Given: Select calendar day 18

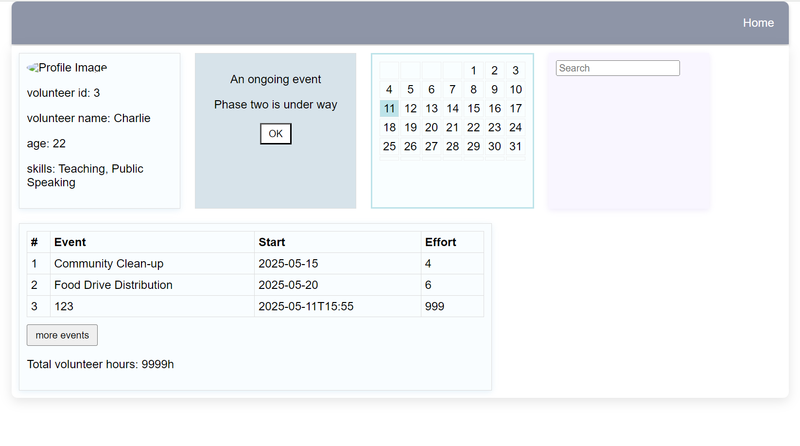Looking at the screenshot, I should tap(389, 127).
